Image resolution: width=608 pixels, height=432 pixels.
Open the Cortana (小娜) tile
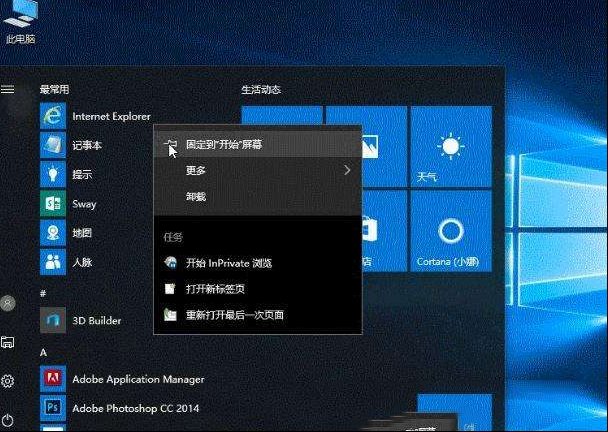451,231
